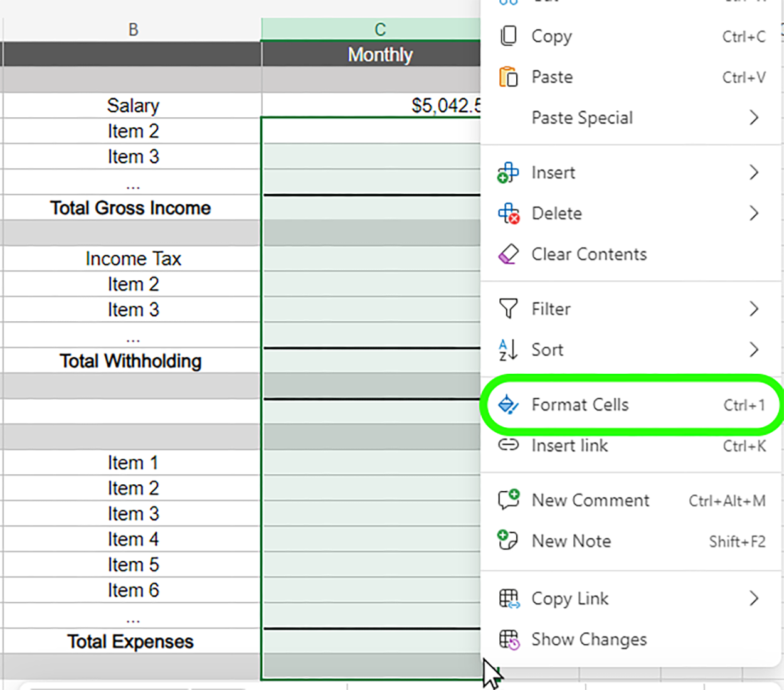
Task: Choose Format Cells from the context menu
Action: coord(580,405)
